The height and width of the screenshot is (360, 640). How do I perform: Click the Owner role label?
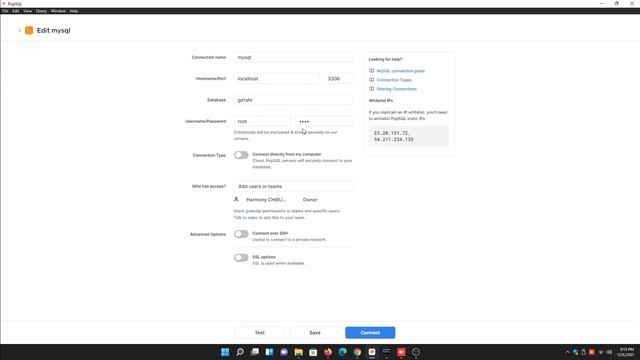(x=310, y=200)
